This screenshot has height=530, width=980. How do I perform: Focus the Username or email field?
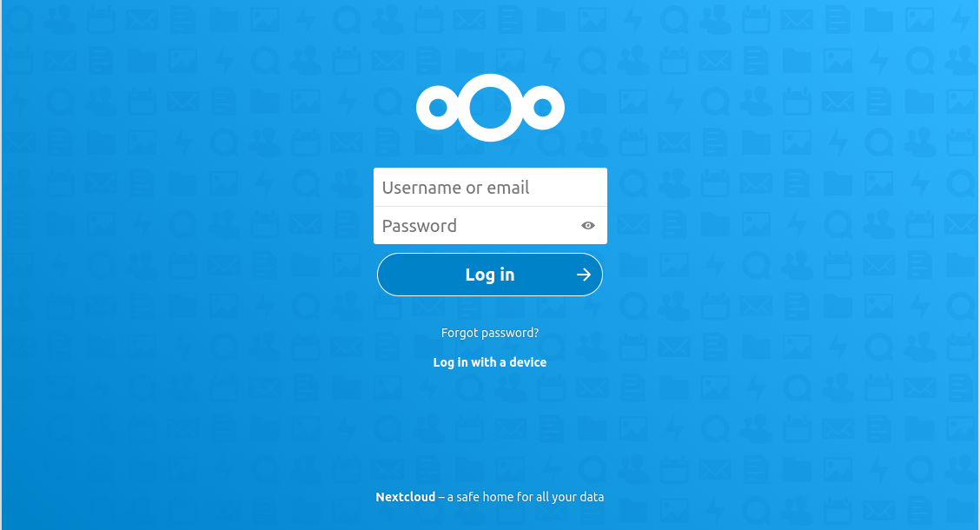coord(490,187)
